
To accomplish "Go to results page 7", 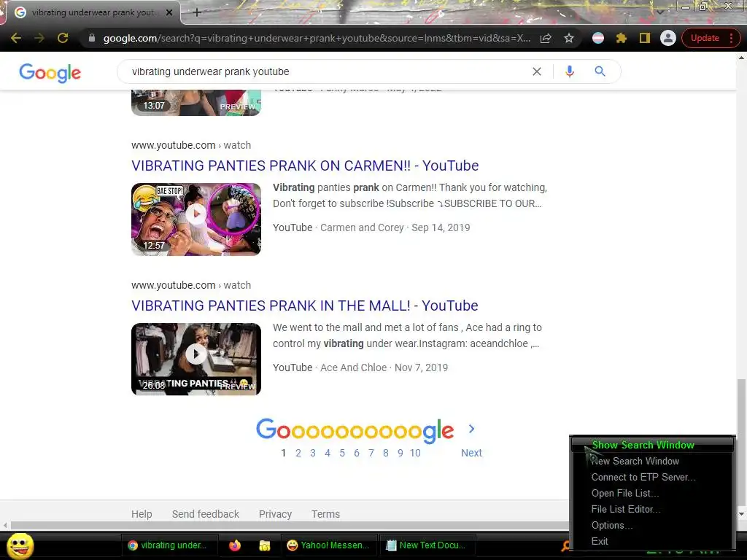I will coord(371,453).
